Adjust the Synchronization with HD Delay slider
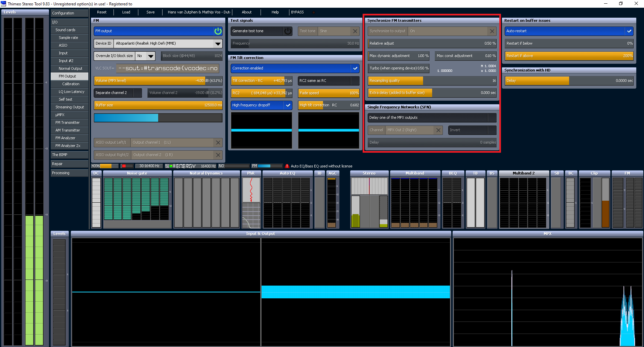Image resolution: width=644 pixels, height=347 pixels. click(569, 81)
